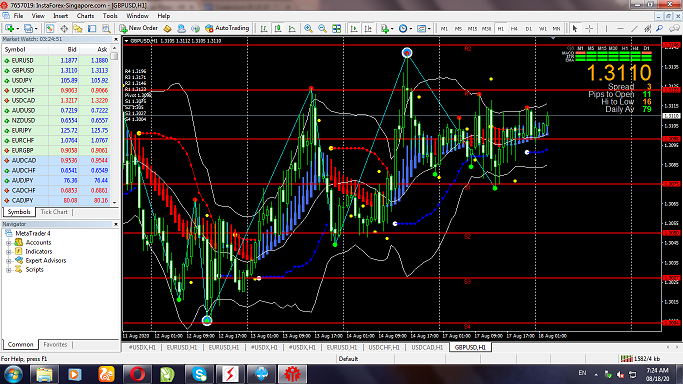Viewport: 683px width, 384px height.
Task: Open the Window menu
Action: (137, 16)
